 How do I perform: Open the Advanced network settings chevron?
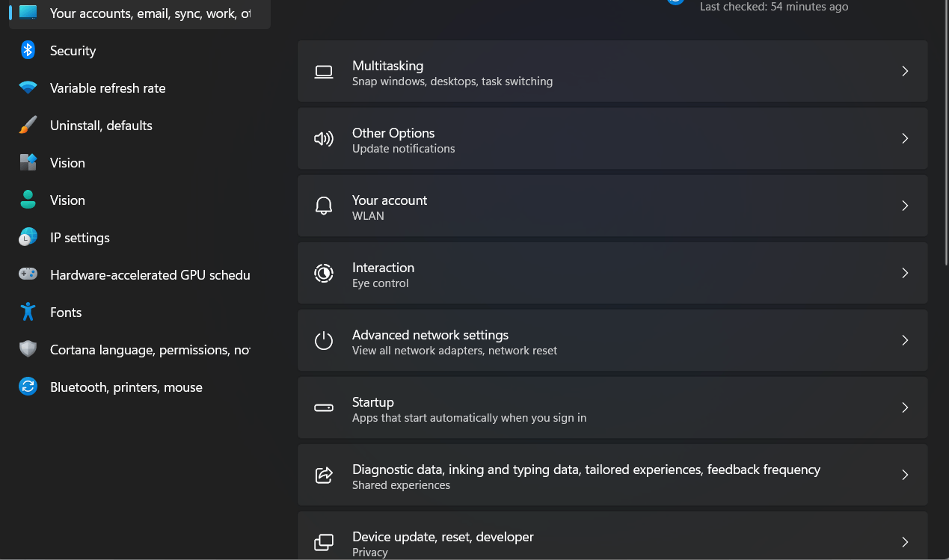[x=905, y=340]
